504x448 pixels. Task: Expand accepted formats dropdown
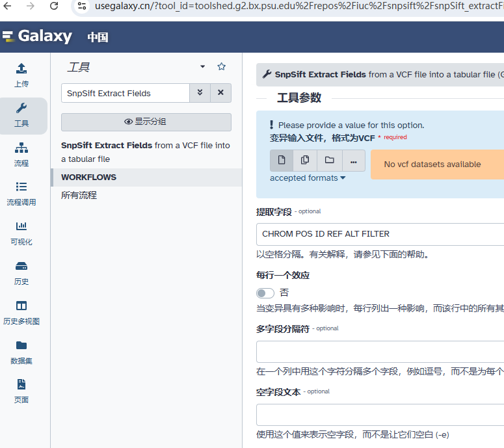(308, 178)
